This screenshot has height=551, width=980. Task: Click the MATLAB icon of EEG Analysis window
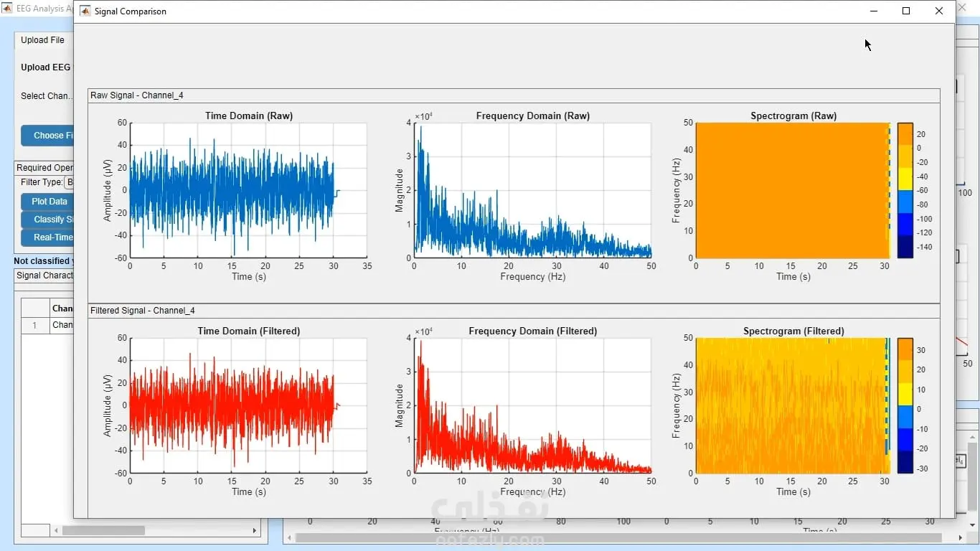[6, 9]
